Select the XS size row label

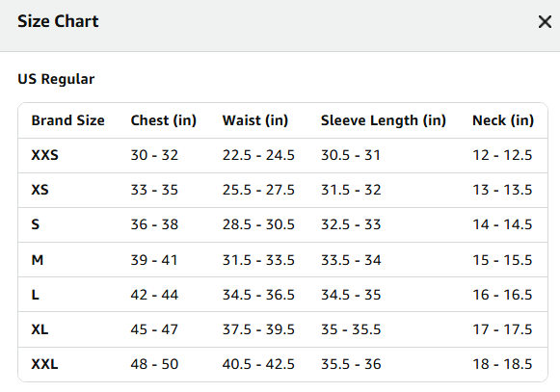tap(40, 190)
